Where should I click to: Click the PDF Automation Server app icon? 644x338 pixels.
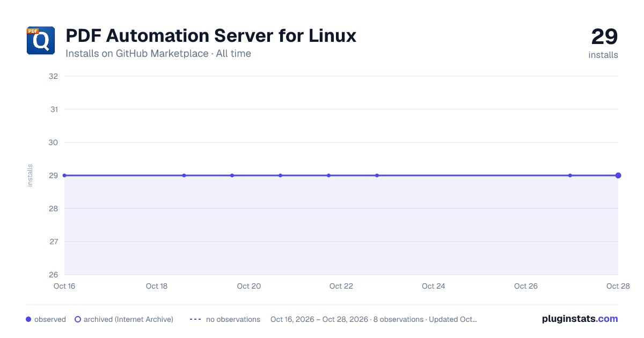point(41,40)
